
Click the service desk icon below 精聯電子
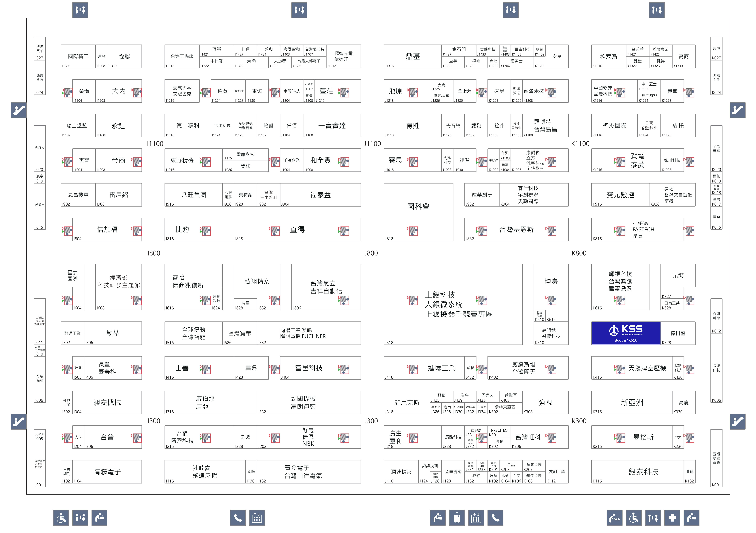tap(99, 518)
